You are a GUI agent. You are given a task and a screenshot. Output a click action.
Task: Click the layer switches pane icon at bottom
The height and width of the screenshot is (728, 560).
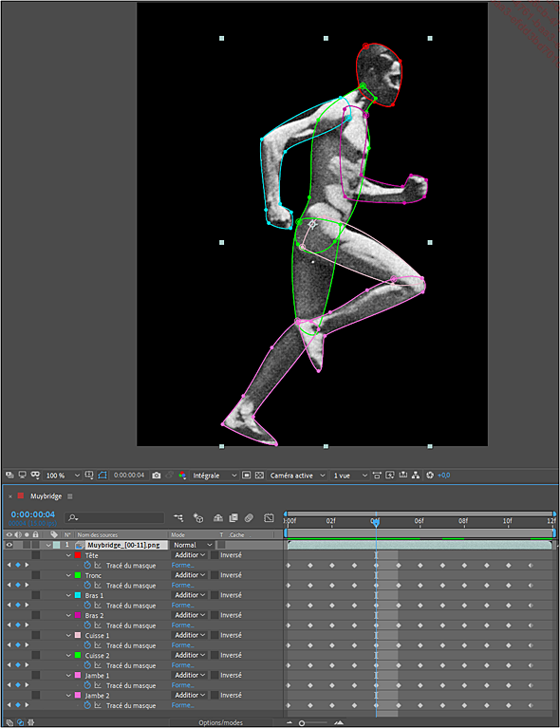coord(9,722)
